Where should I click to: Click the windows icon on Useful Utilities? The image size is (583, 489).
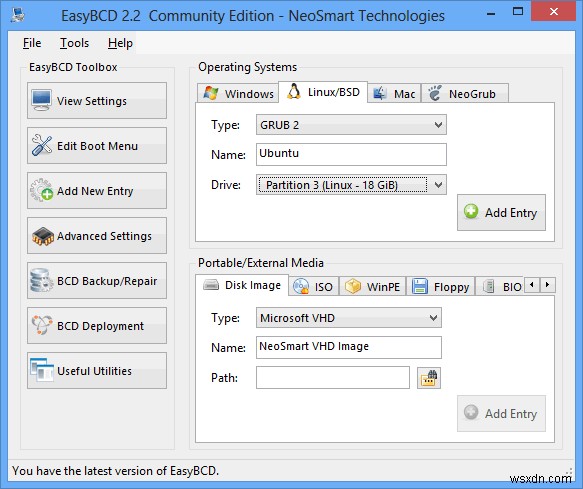click(x=42, y=370)
